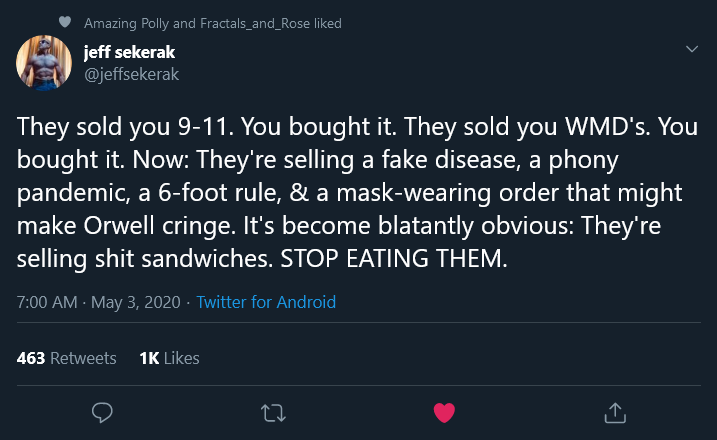View the 1K Likes list

click(x=170, y=358)
